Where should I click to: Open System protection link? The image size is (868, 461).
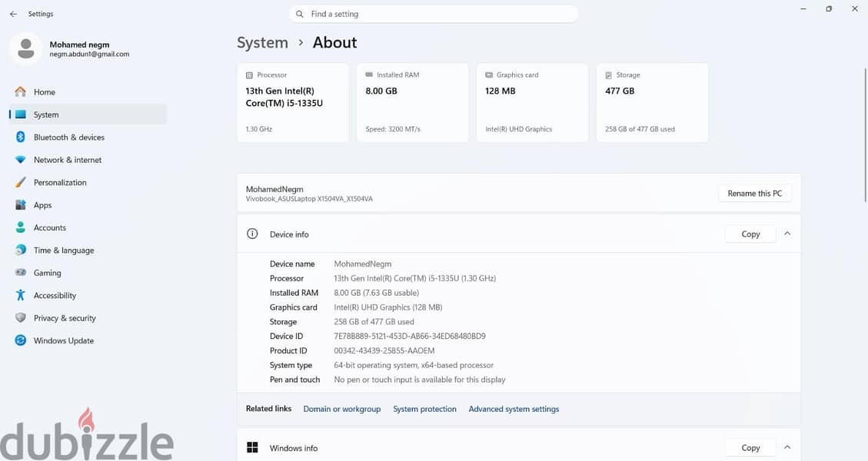click(x=424, y=409)
